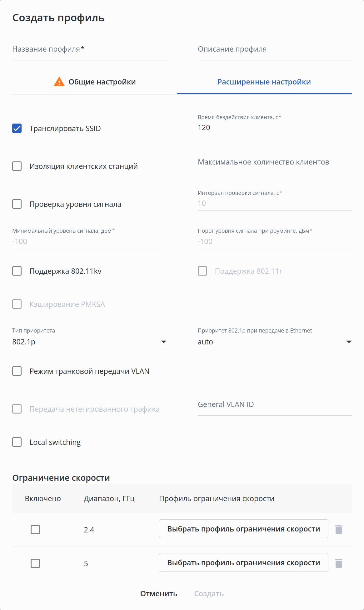Enable speed limit for 5 GHz band
Viewport: 364px width, 610px height.
pos(35,563)
